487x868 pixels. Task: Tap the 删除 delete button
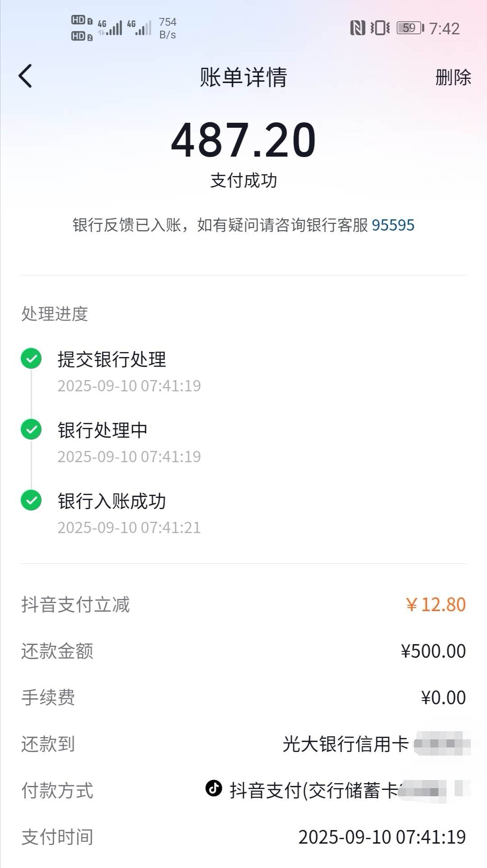pos(453,77)
